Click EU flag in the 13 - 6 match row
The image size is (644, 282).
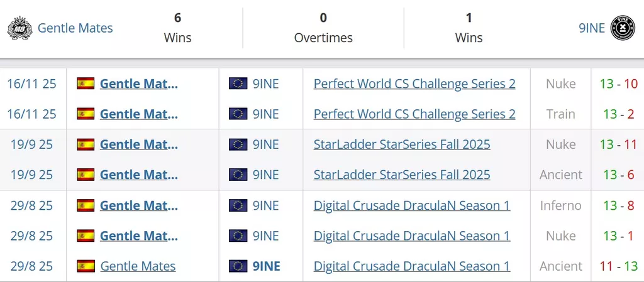(x=238, y=175)
